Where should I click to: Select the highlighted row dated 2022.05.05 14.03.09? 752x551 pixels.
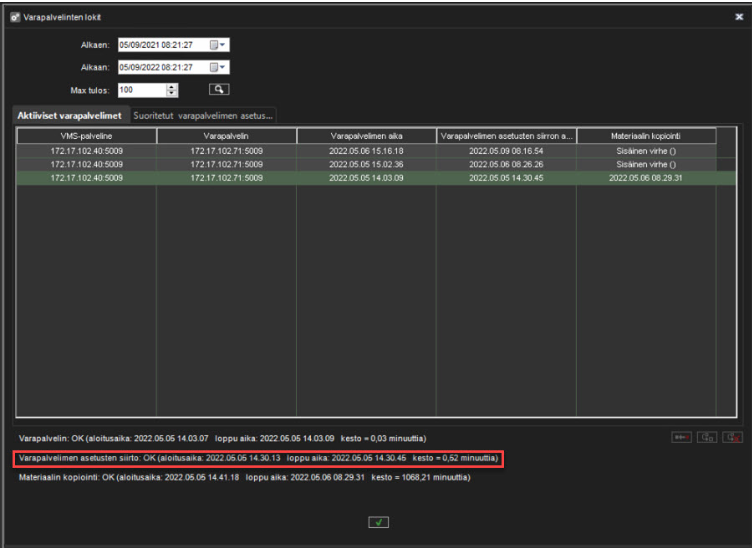[x=366, y=177]
